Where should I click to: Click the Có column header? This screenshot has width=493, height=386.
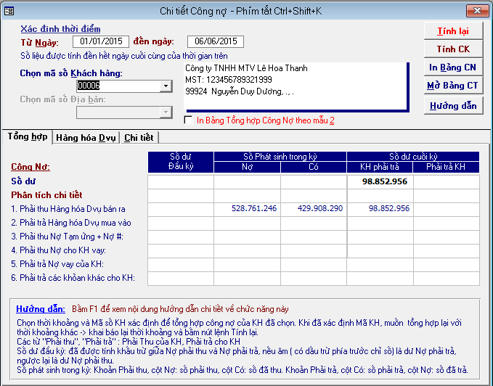click(x=313, y=167)
